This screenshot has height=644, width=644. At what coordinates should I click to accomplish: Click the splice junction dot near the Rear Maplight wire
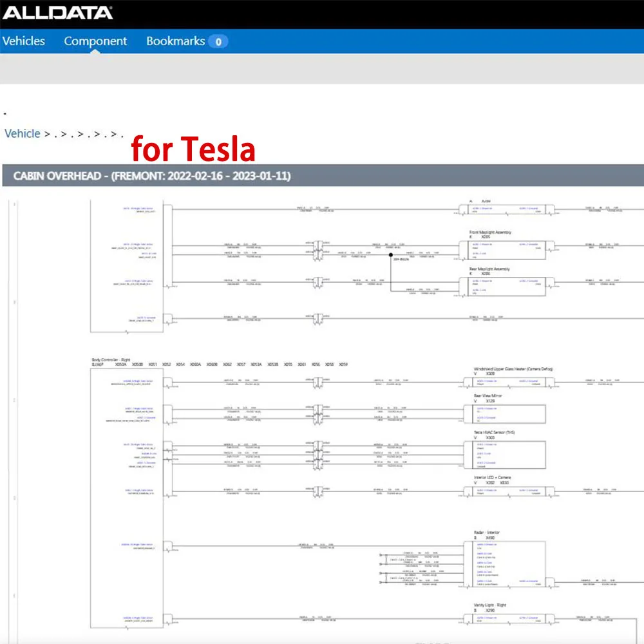(391, 255)
